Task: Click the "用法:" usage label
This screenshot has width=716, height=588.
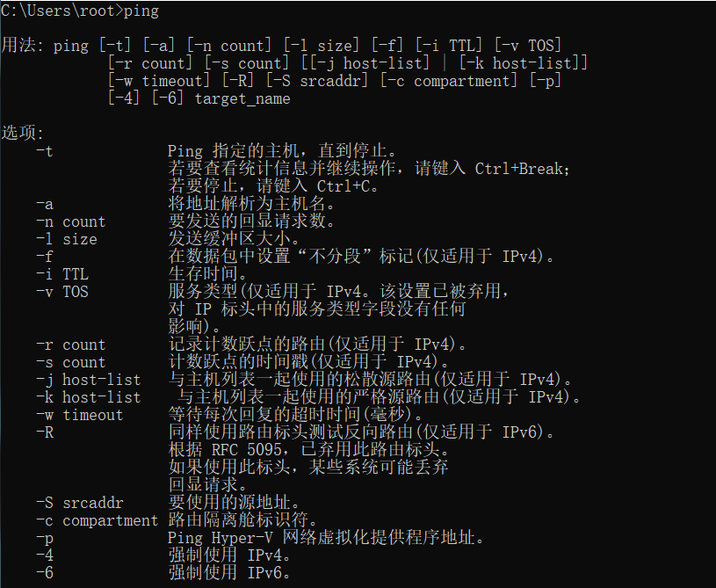Action: click(23, 46)
